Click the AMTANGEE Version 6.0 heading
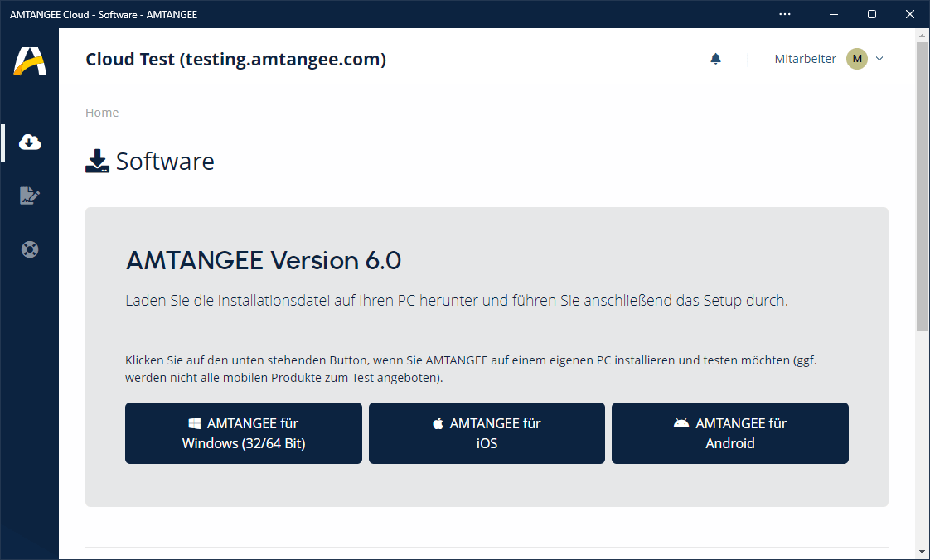Viewport: 930px width, 560px height. pyautogui.click(x=264, y=261)
